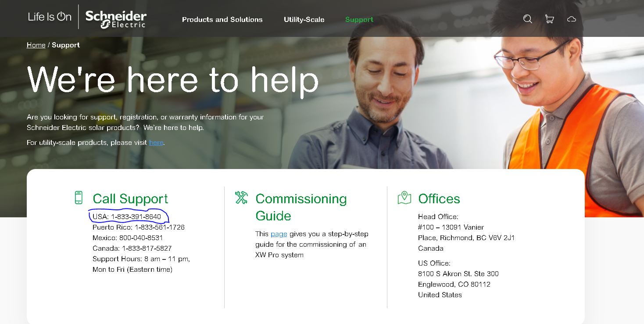Open the Utility-Scale menu item
This screenshot has width=644, height=324.
304,19
